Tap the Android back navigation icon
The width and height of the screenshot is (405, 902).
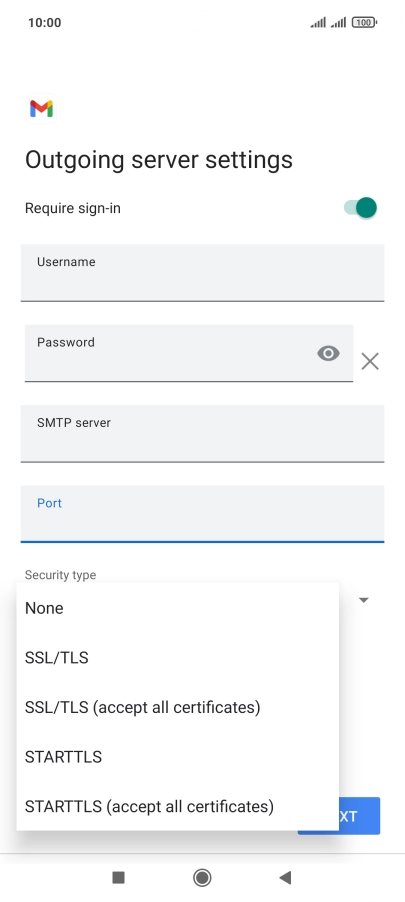285,877
